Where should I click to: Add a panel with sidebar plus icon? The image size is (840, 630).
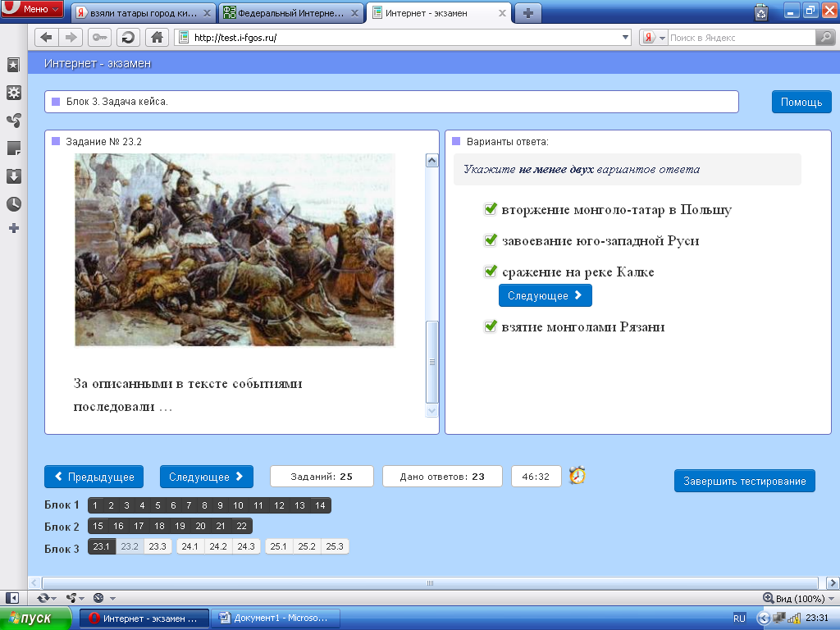14,228
